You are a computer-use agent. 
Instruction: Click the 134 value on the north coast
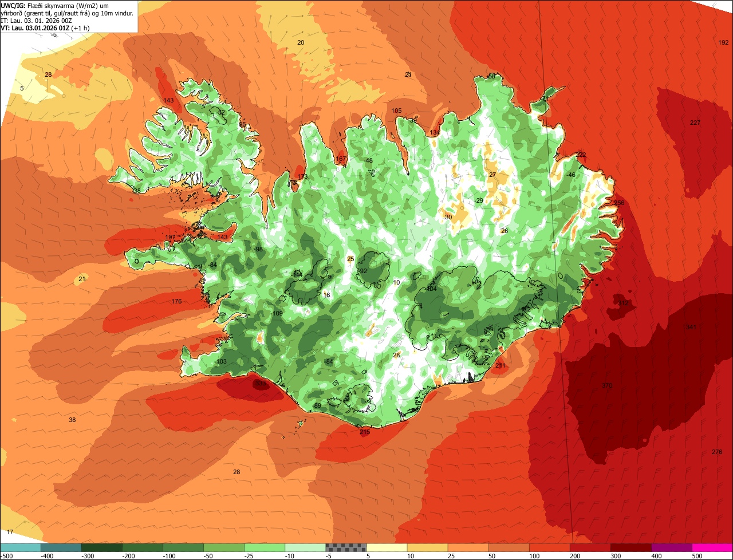[x=435, y=132]
